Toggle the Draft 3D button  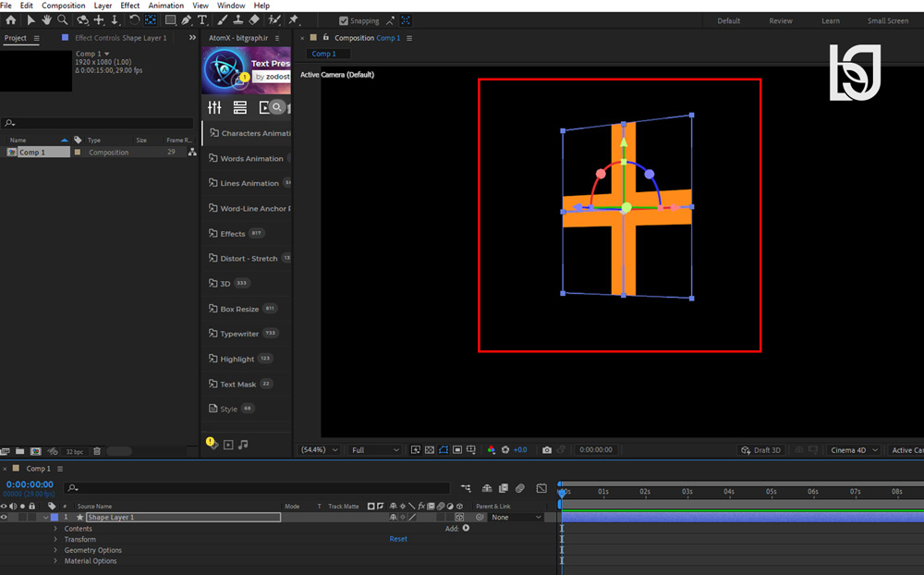760,450
